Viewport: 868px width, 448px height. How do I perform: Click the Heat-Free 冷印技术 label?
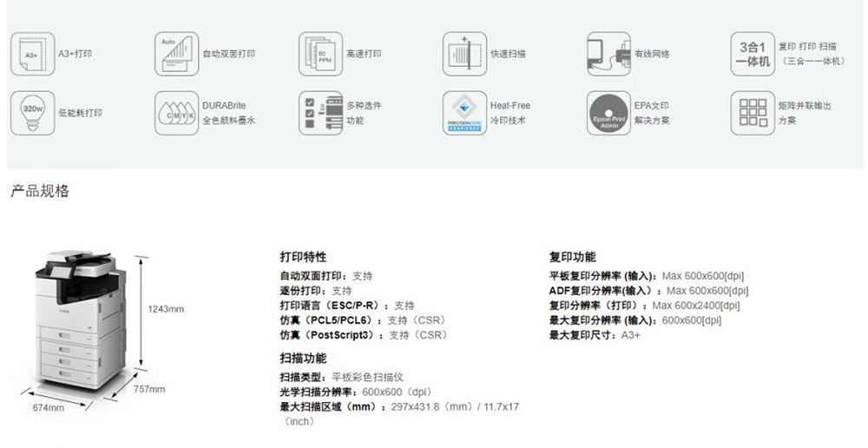(x=510, y=113)
